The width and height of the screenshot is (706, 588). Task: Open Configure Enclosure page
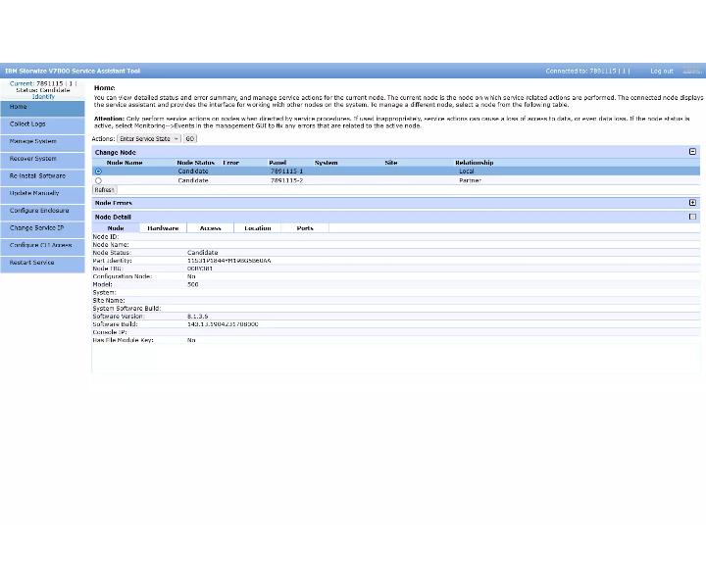pos(42,212)
